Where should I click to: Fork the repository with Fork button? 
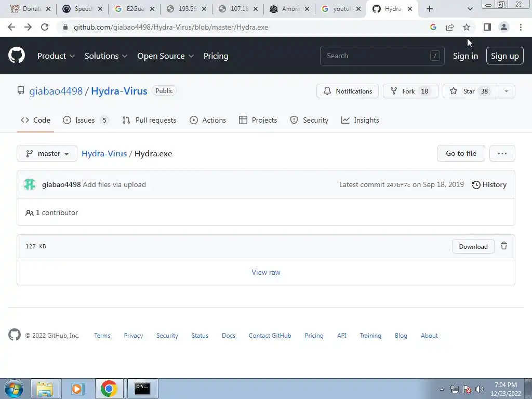(410, 91)
